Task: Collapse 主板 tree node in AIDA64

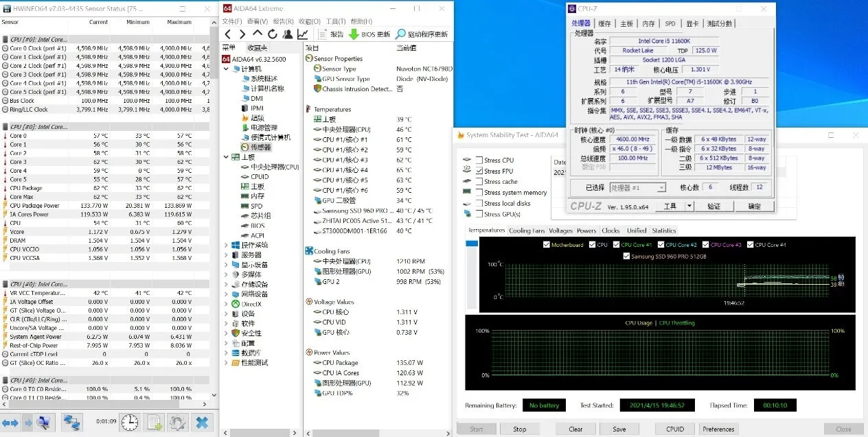Action: [227, 157]
